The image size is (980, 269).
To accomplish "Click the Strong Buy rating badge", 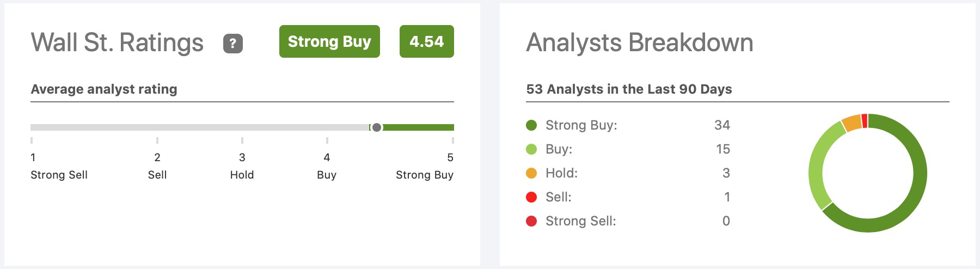I will coord(329,41).
